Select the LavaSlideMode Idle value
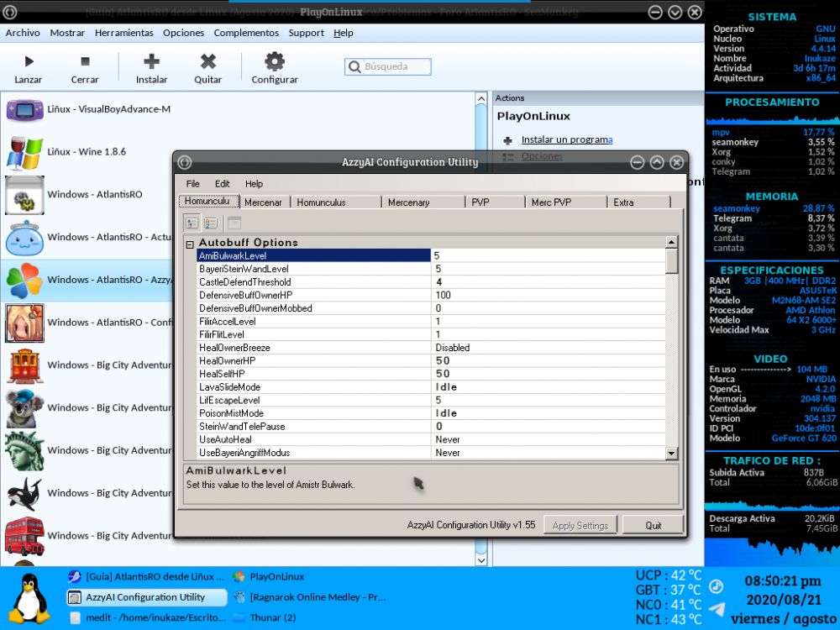840x630 pixels. coord(445,387)
